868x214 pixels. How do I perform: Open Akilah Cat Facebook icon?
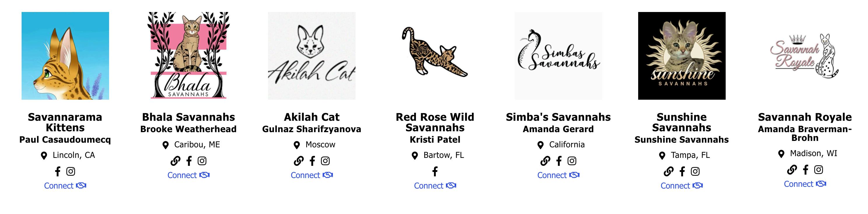[312, 161]
